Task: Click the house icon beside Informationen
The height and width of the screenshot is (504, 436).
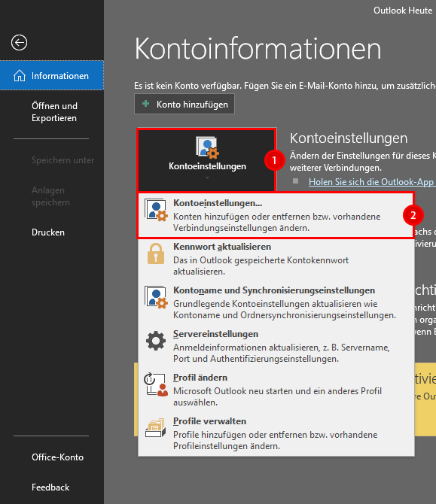Action: [20, 76]
